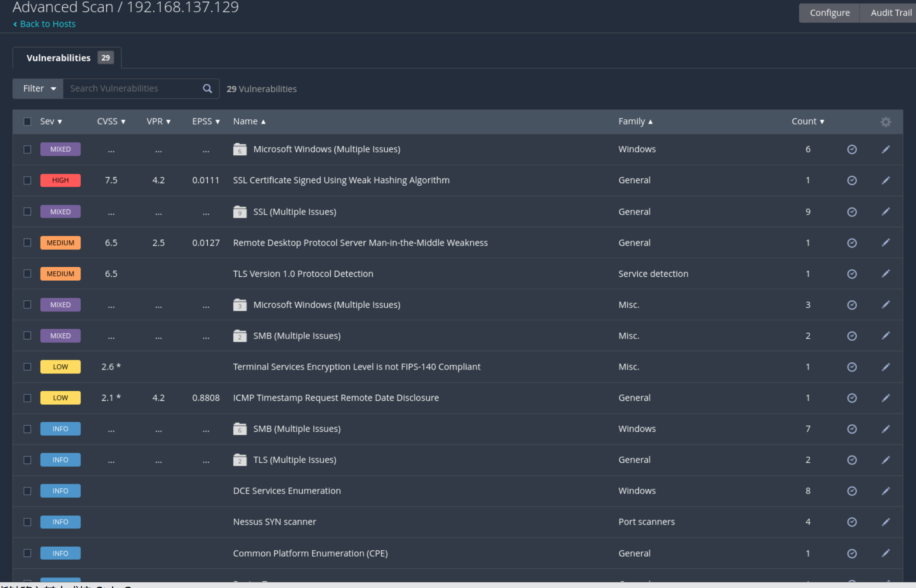The width and height of the screenshot is (916, 588).
Task: Click edit pencil for Terminal Services Encryption row
Action: click(886, 367)
